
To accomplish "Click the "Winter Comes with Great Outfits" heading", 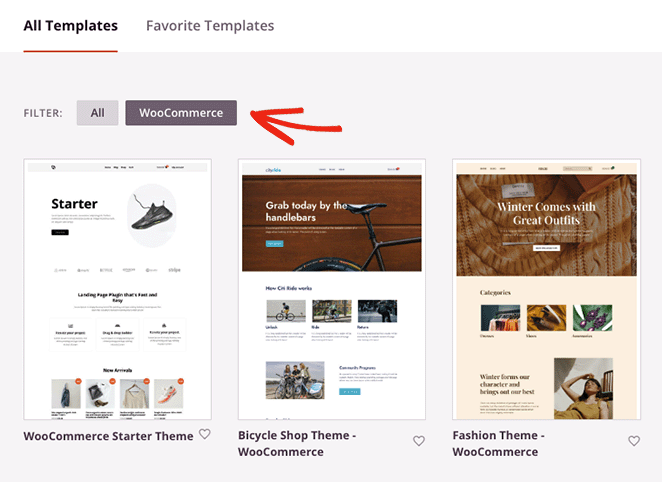I will point(546,214).
